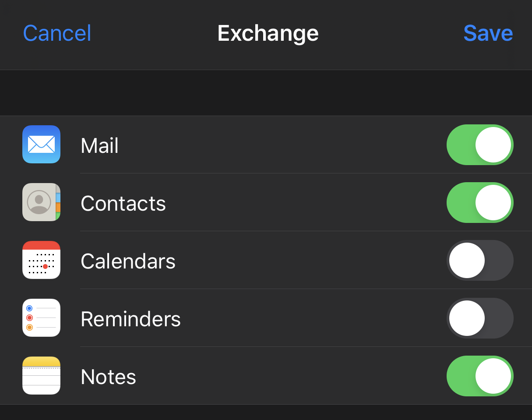Tap the Calendars app icon
Viewport: 532px width, 420px height.
[41, 260]
